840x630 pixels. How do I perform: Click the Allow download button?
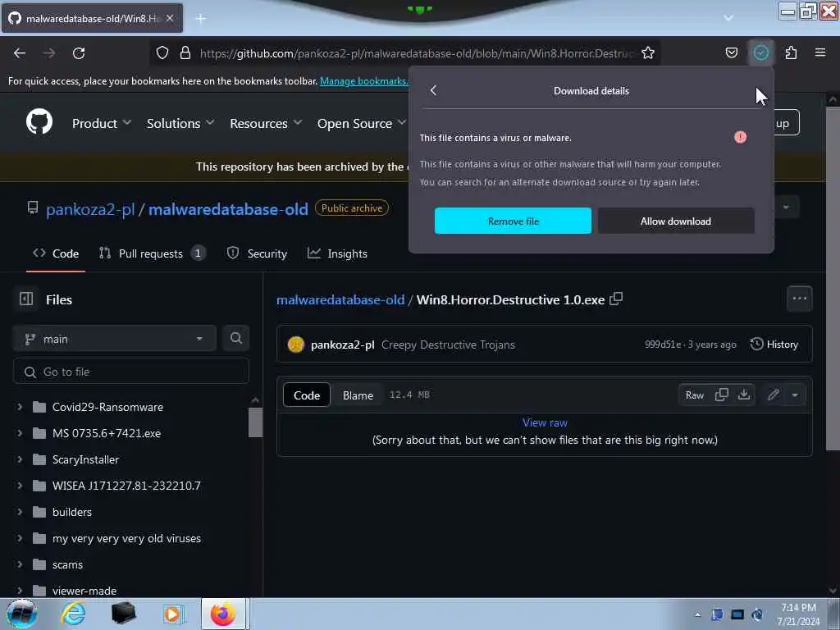(x=676, y=221)
